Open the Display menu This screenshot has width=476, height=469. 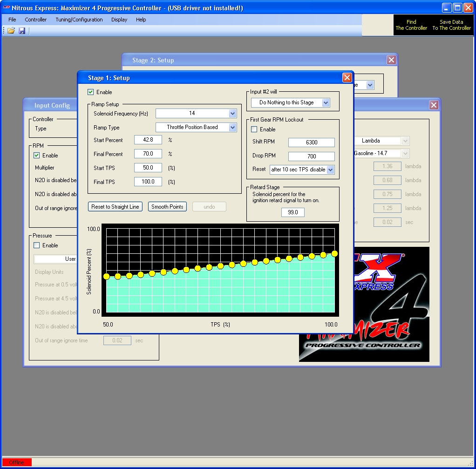pyautogui.click(x=119, y=20)
